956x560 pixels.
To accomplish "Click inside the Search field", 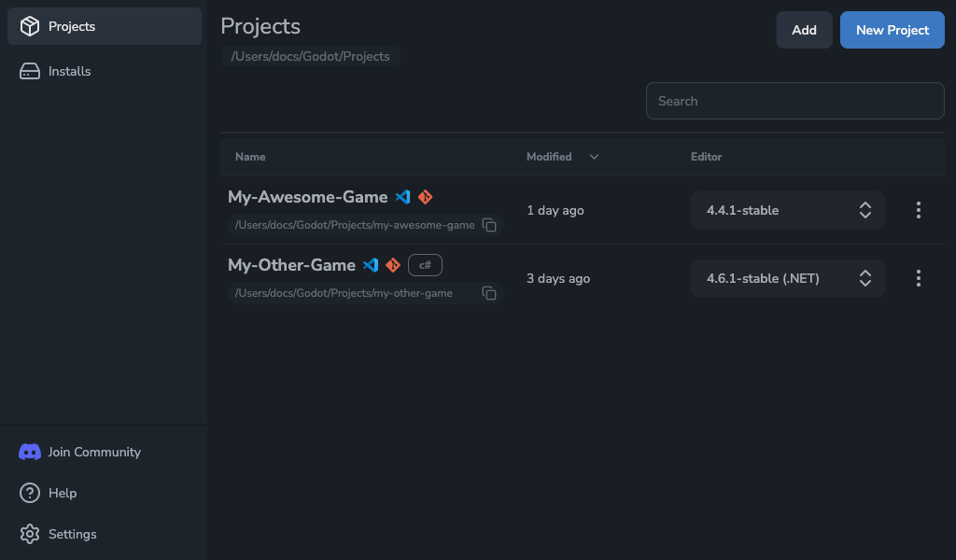I will pyautogui.click(x=794, y=101).
